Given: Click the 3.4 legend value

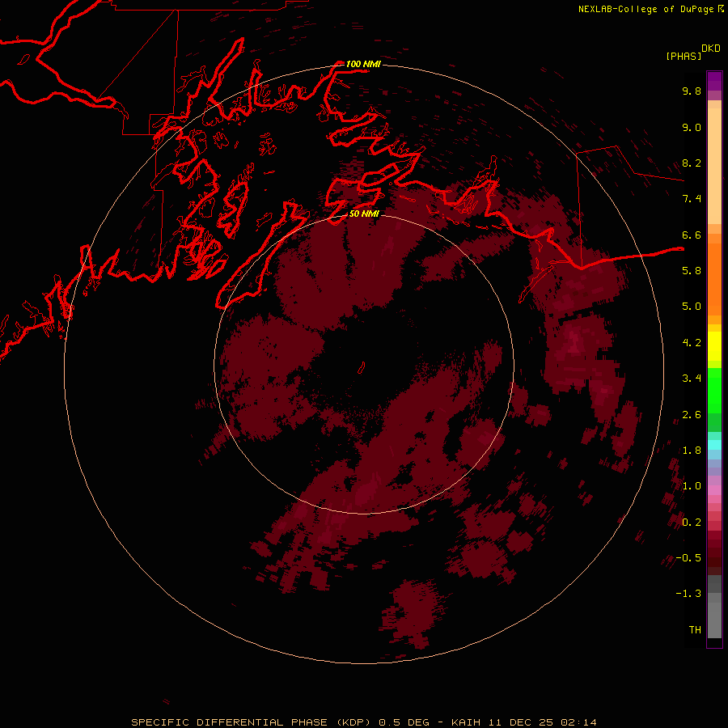Looking at the screenshot, I should 692,379.
